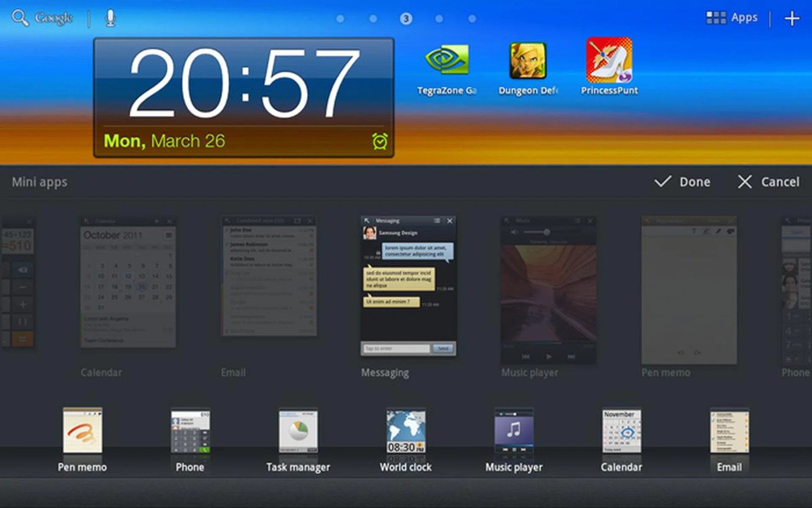Click the plus add-to-home button

(x=792, y=19)
